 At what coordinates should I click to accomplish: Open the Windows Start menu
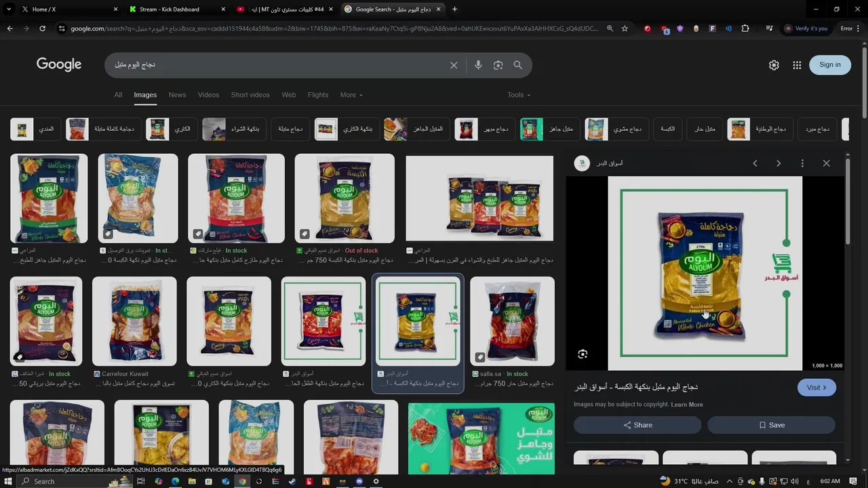[8, 481]
